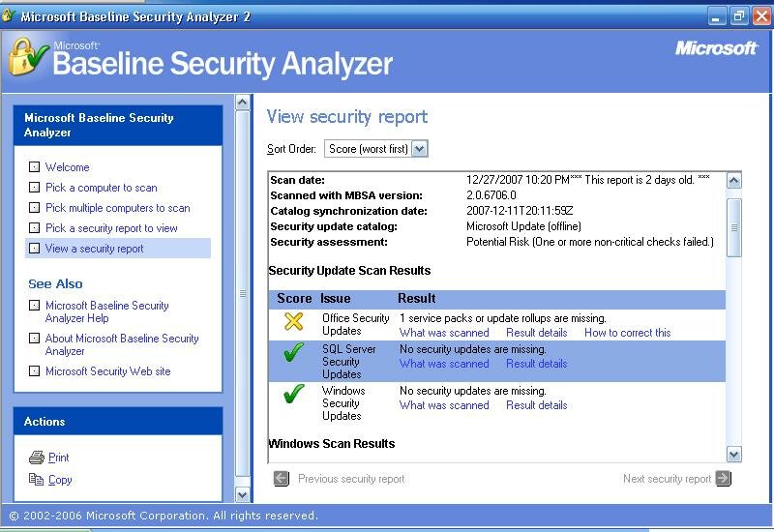The image size is (774, 532).
Task: Click the Potential Risk assessment text
Action: click(590, 242)
